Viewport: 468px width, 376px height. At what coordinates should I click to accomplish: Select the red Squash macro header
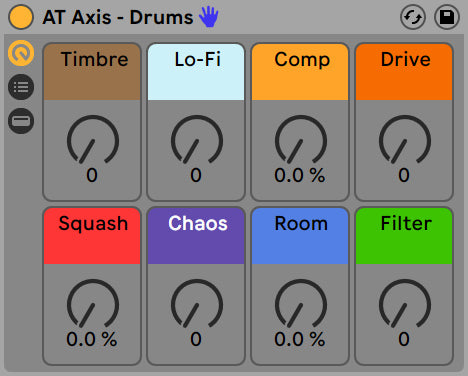tap(92, 236)
